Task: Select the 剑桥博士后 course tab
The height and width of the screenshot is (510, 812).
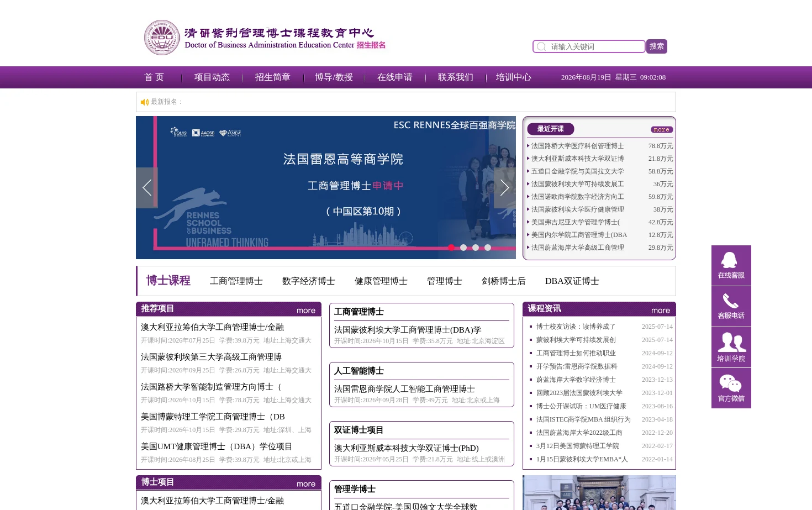Action: tap(504, 281)
